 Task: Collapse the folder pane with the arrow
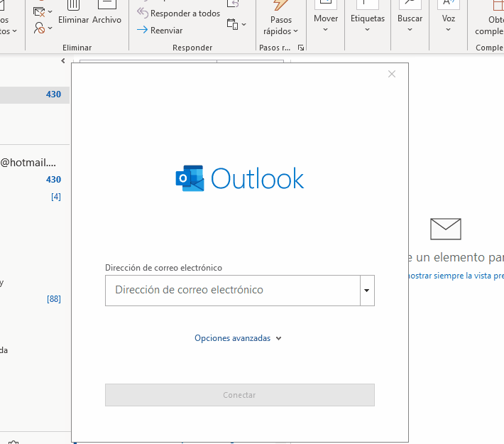(63, 62)
